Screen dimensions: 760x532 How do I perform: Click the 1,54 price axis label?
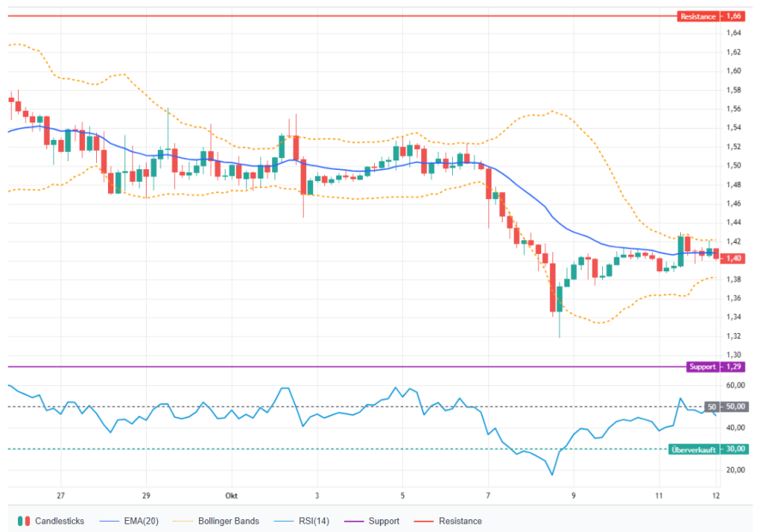pyautogui.click(x=733, y=128)
